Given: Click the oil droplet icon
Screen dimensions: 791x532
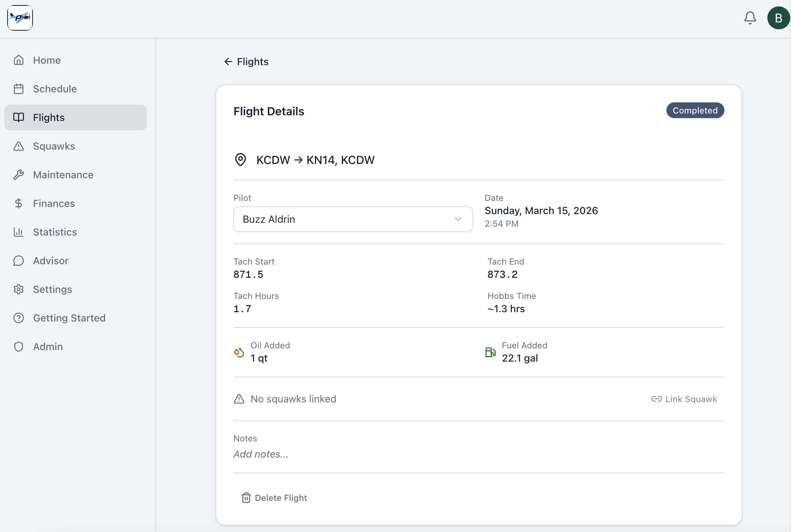Looking at the screenshot, I should (239, 353).
